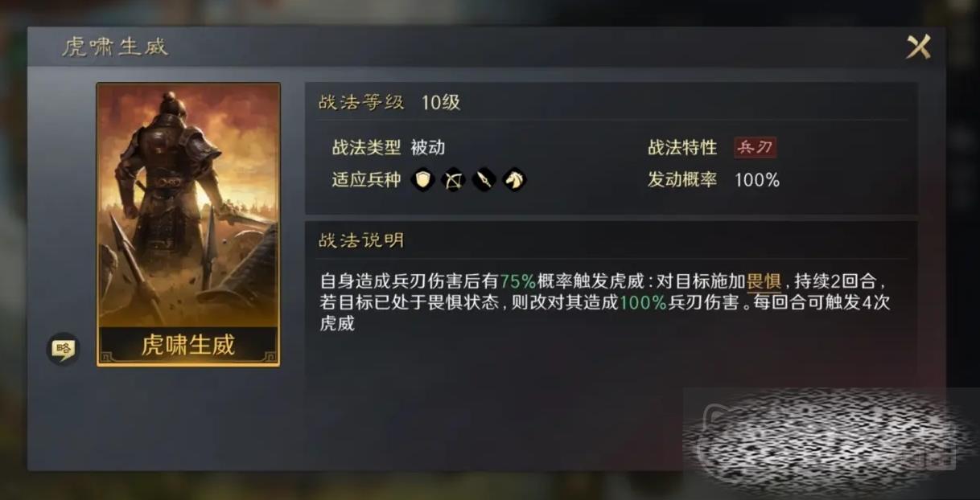Toggle the 略 brief description icon

pos(63,349)
